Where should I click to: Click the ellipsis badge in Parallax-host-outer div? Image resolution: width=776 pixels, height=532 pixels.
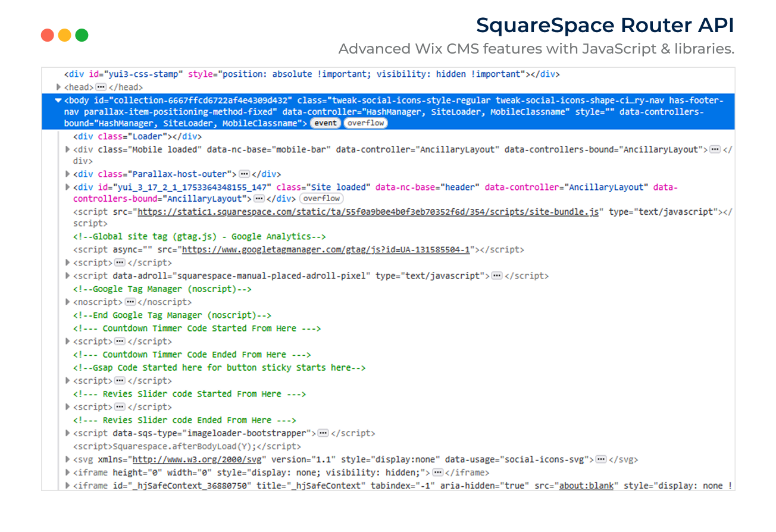(244, 174)
